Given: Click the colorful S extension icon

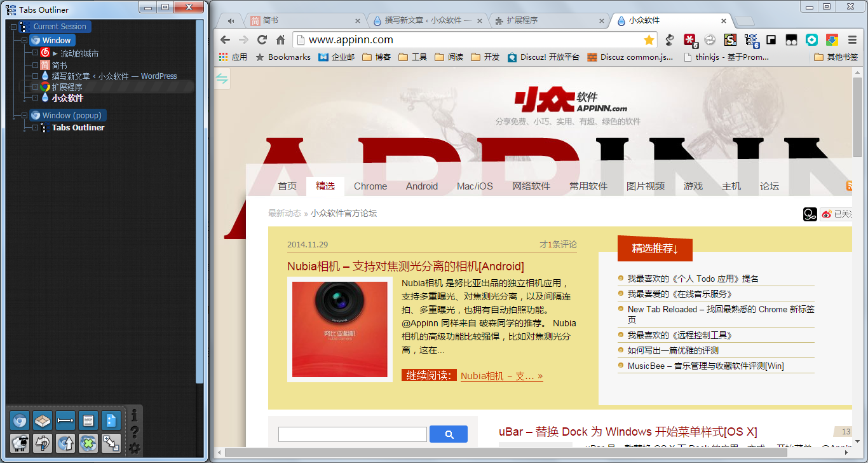Looking at the screenshot, I should 730,39.
